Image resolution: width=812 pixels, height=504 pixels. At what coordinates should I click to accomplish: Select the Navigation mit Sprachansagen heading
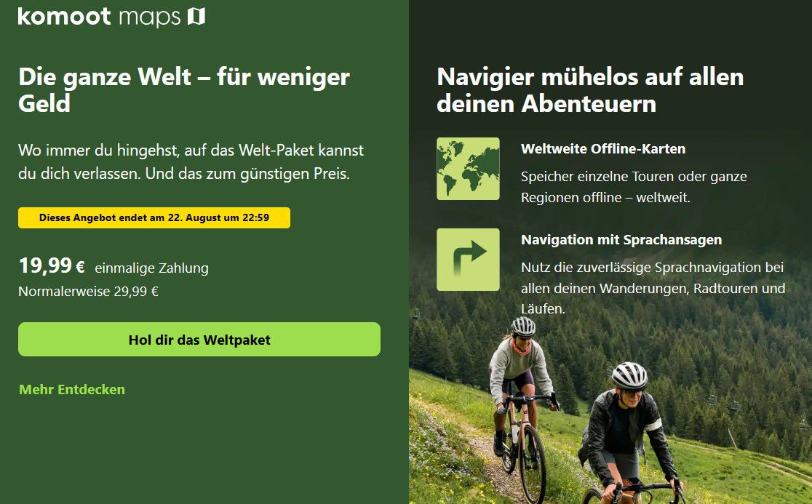(x=621, y=240)
